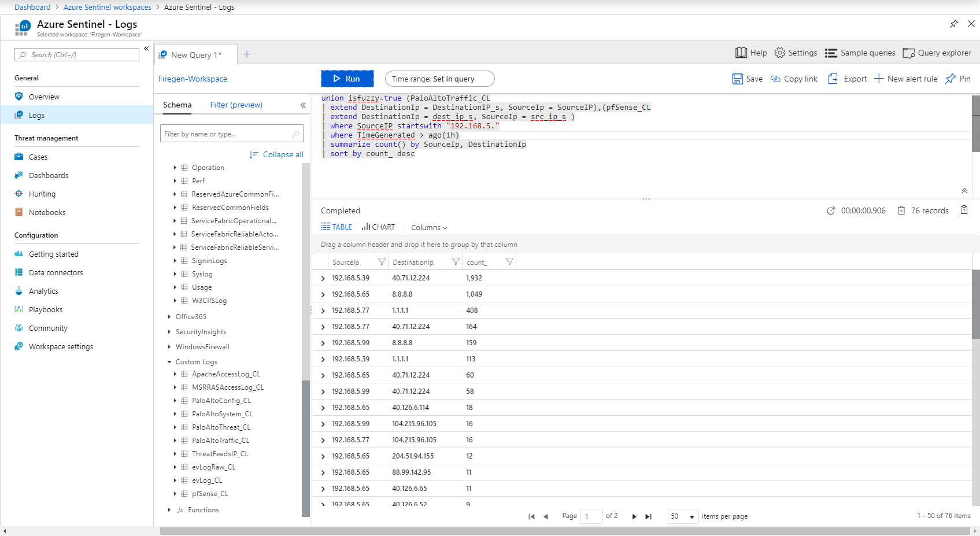Viewport: 980px width, 536px height.
Task: Filter the DestinationIp column funnel icon
Action: click(x=456, y=262)
